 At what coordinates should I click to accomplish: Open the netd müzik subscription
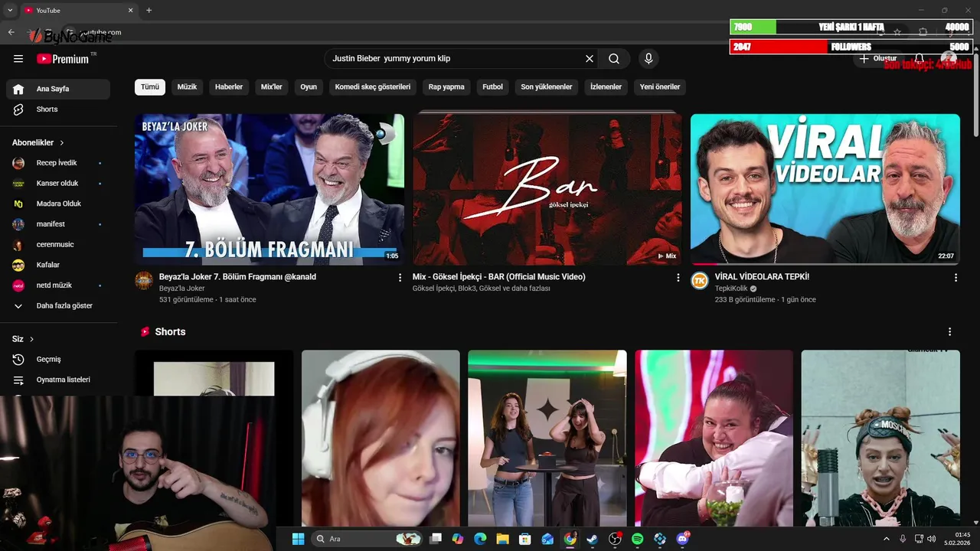point(58,285)
